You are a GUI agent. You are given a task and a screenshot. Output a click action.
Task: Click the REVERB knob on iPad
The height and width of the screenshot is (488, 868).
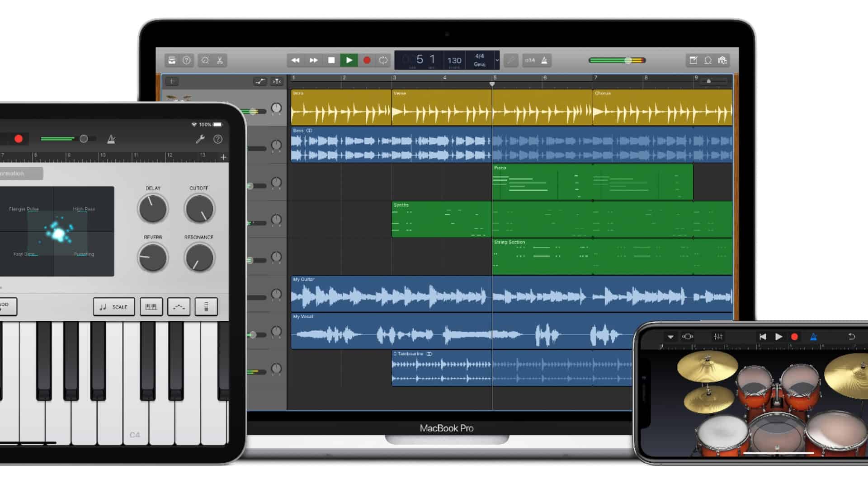click(x=153, y=258)
